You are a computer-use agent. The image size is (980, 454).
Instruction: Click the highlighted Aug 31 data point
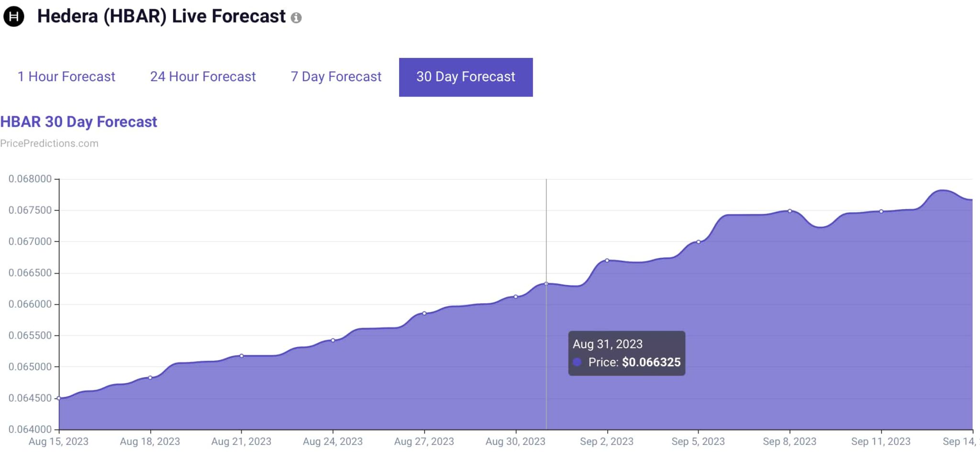tap(546, 284)
